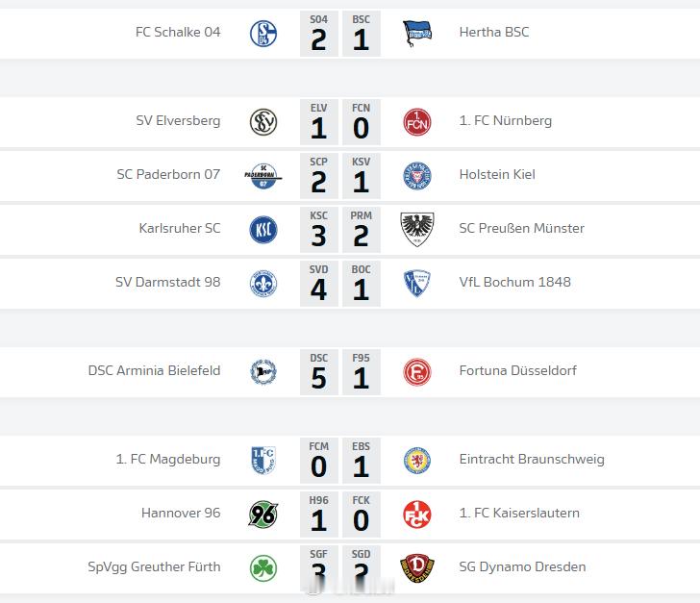Image resolution: width=700 pixels, height=603 pixels.
Task: Click the Hertha BSC flag logo
Action: click(x=417, y=34)
